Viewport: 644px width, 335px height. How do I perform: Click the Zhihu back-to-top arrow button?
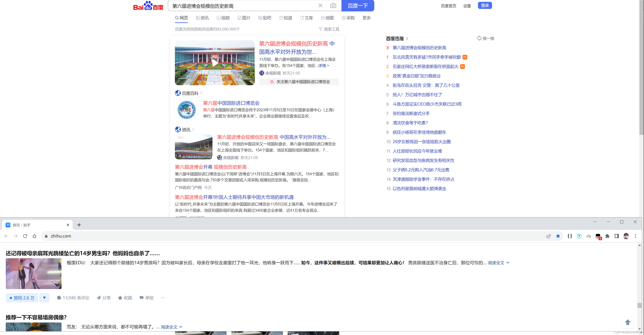(628, 322)
